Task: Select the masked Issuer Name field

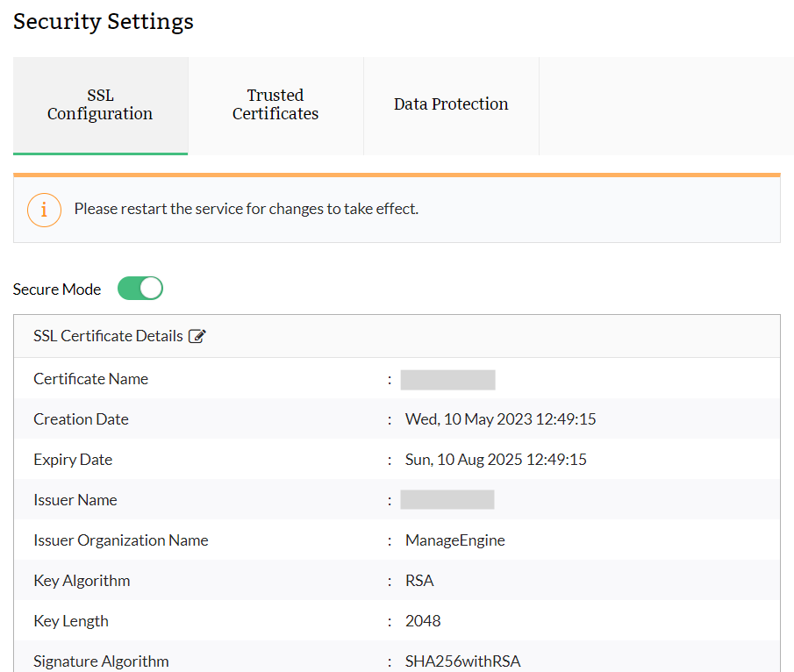Action: click(447, 499)
